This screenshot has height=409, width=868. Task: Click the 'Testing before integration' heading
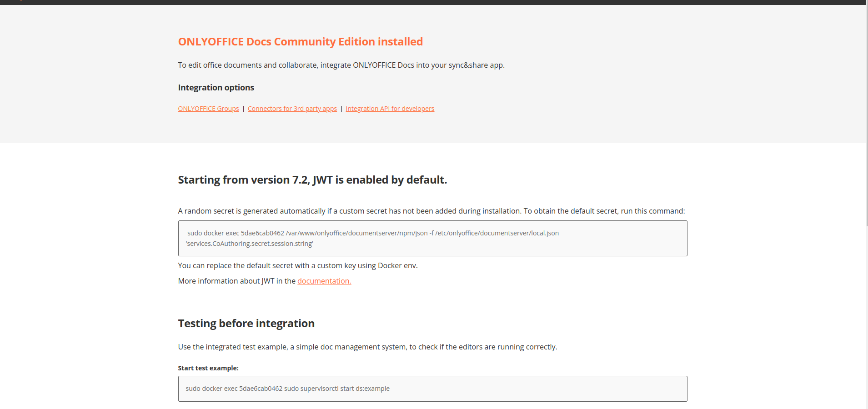click(x=246, y=324)
